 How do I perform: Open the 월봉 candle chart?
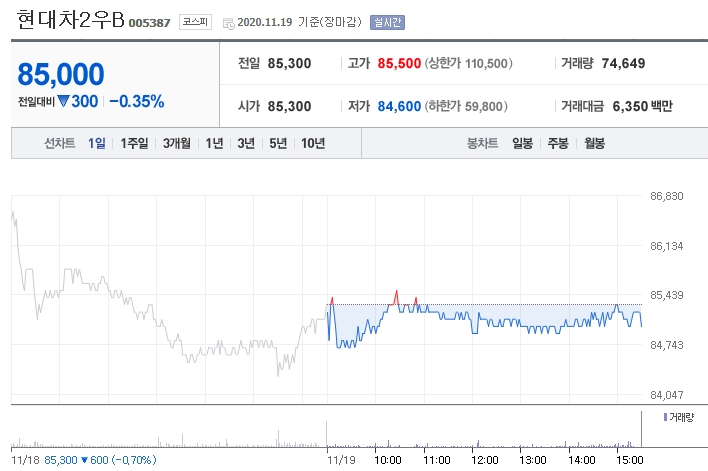pos(594,143)
